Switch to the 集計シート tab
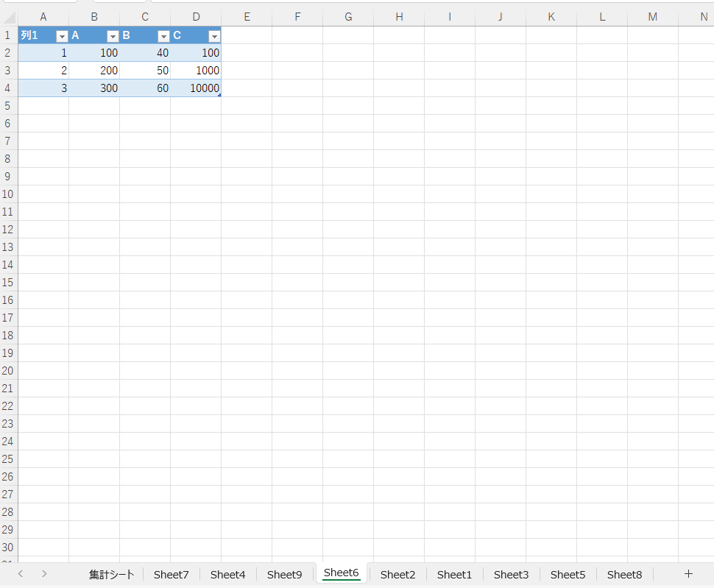Screen dimensions: 714x588 tap(112, 575)
